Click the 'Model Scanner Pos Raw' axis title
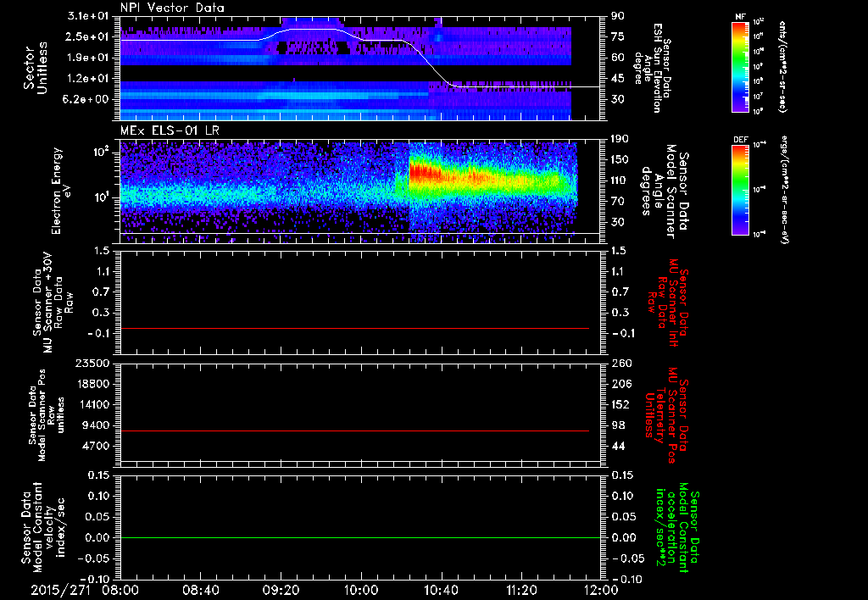Screen dimensions: 868x600 click(47, 415)
